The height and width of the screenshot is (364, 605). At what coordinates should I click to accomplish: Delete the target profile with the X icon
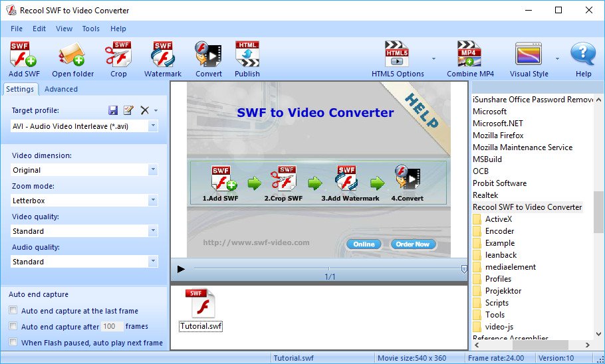145,110
